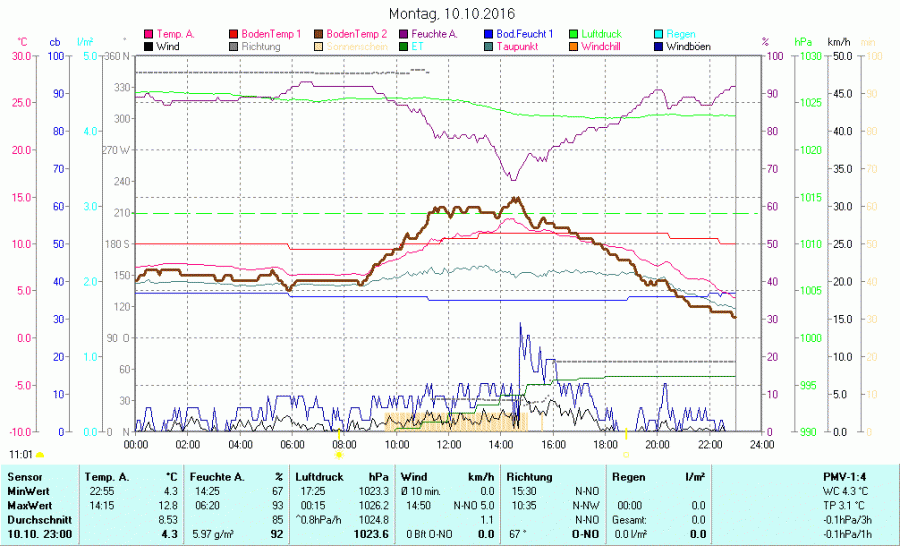Click the yellow sunrise marker below 08:00

(x=338, y=454)
